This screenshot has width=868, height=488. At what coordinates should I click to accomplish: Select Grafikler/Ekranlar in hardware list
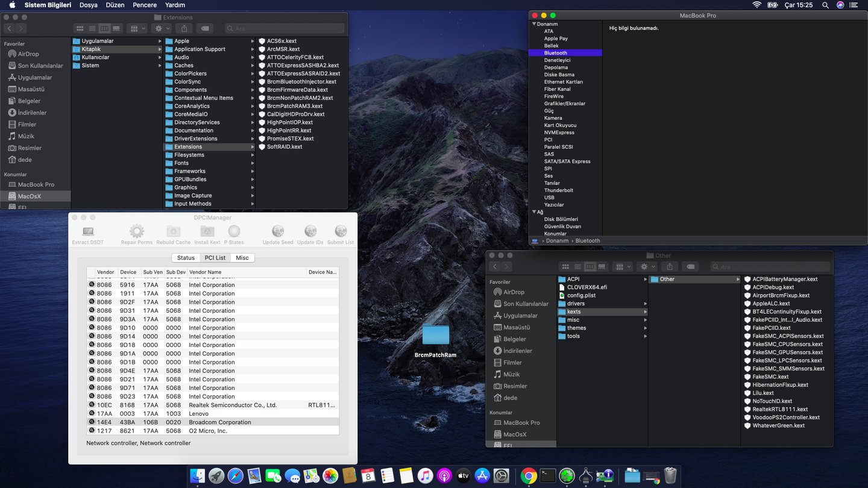[564, 104]
